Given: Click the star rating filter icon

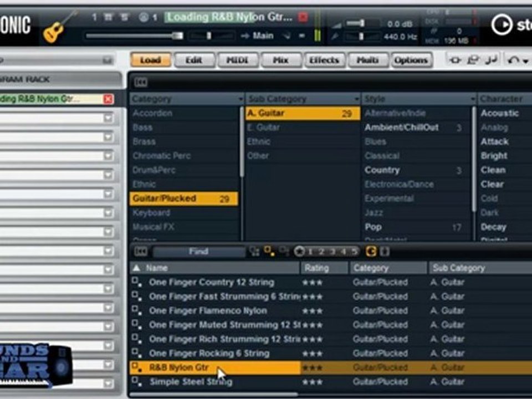Looking at the screenshot, I should [x=299, y=252].
